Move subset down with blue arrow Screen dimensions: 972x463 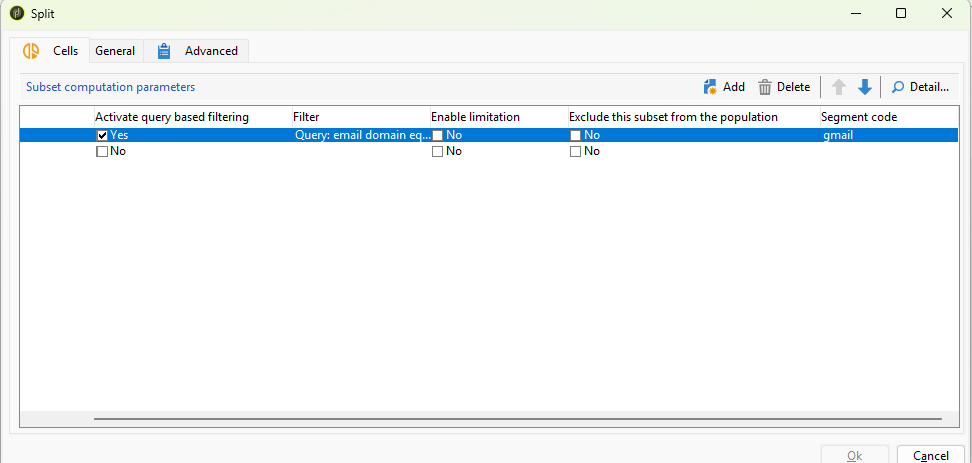coord(865,87)
